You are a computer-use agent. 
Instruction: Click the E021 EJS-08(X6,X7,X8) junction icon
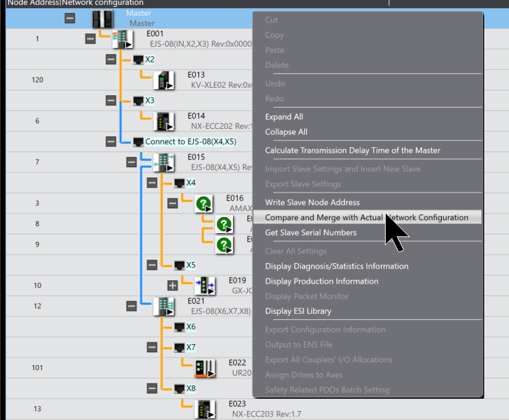click(x=164, y=306)
